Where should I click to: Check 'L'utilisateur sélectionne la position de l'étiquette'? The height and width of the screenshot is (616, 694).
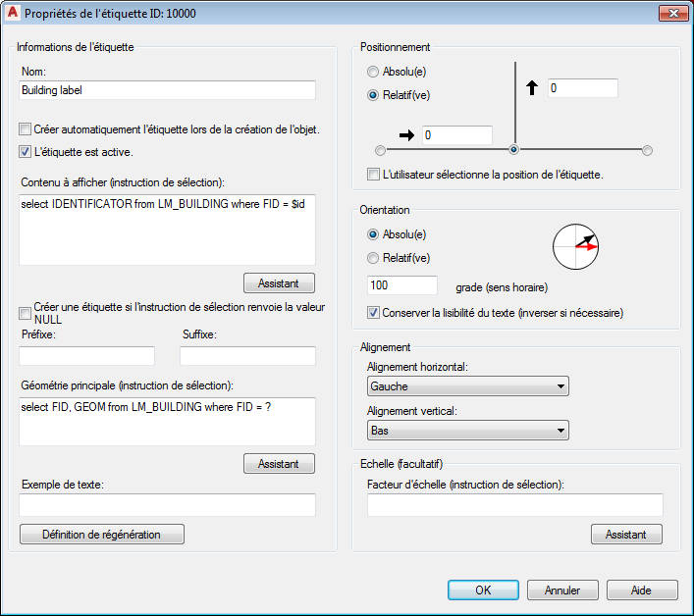coord(373,175)
